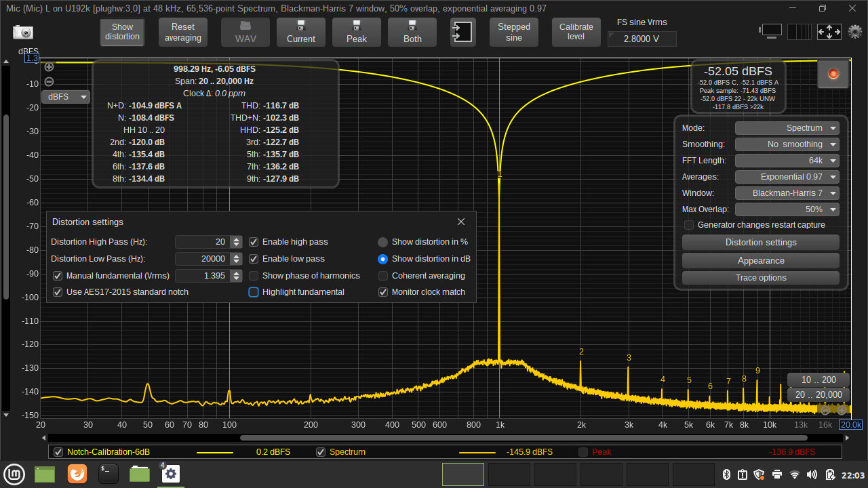This screenshot has width=868, height=488.
Task: Click the monitor-shaped level meter icon
Action: point(770,30)
